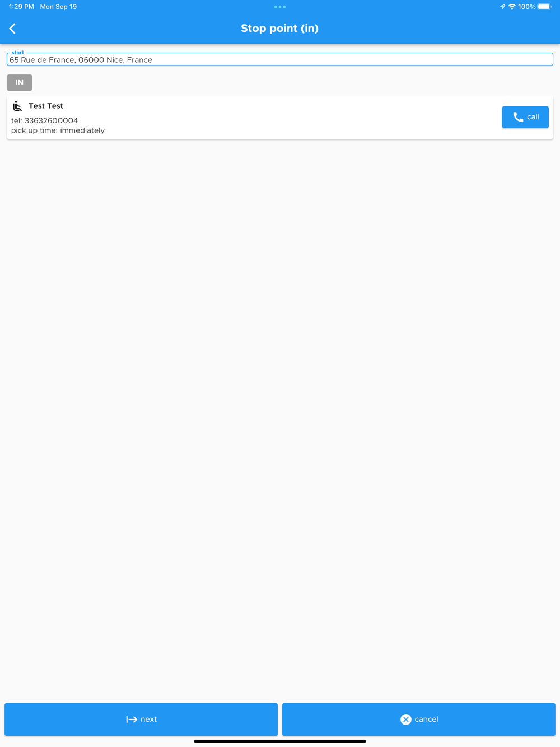
Task: Proceed with the next button
Action: click(x=141, y=720)
